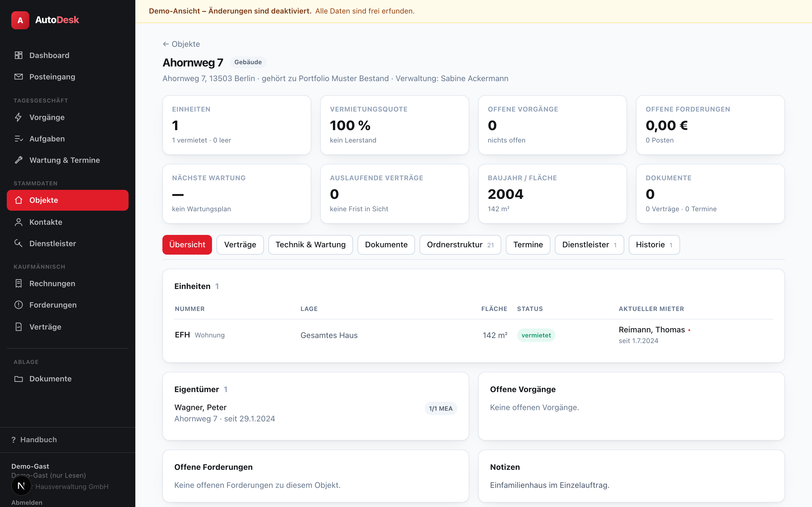
Task: Open the Technik & Wartung tab
Action: point(310,245)
